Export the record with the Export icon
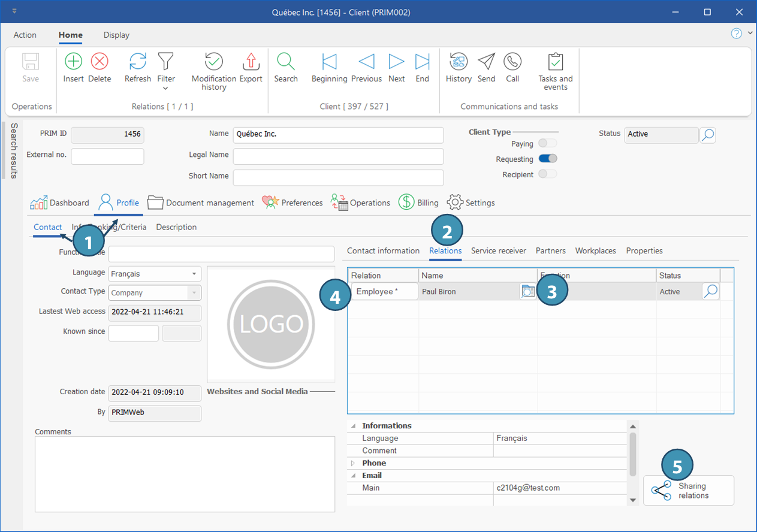 pos(251,62)
